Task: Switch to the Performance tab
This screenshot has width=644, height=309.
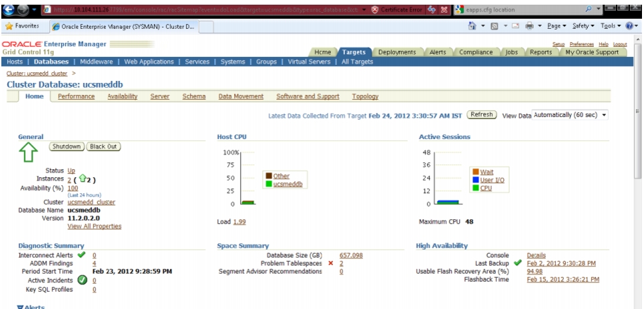Action: point(76,96)
